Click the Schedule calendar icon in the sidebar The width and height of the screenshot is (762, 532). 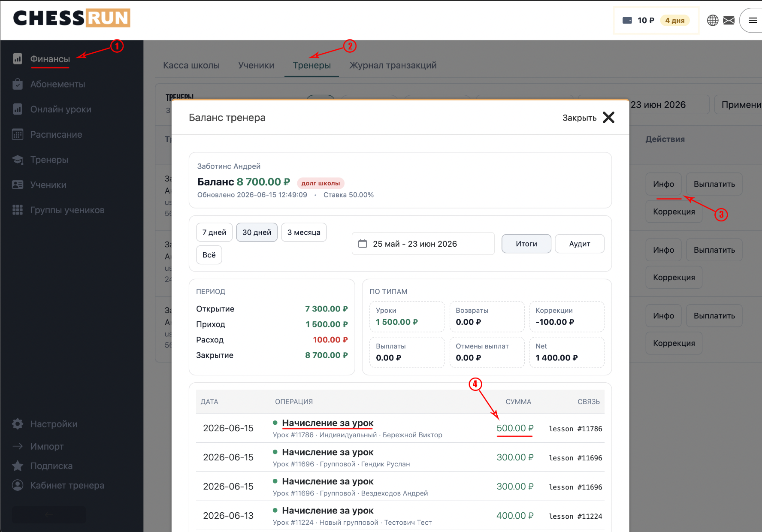(x=18, y=134)
